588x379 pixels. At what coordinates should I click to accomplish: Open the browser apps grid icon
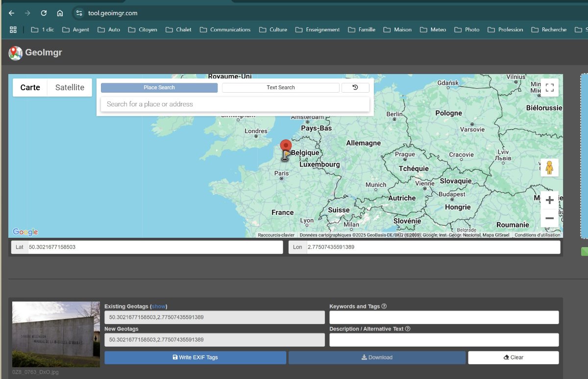pos(13,29)
